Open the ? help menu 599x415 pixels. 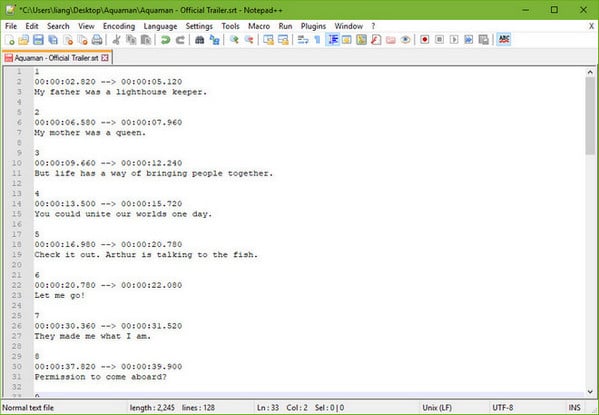coord(373,26)
